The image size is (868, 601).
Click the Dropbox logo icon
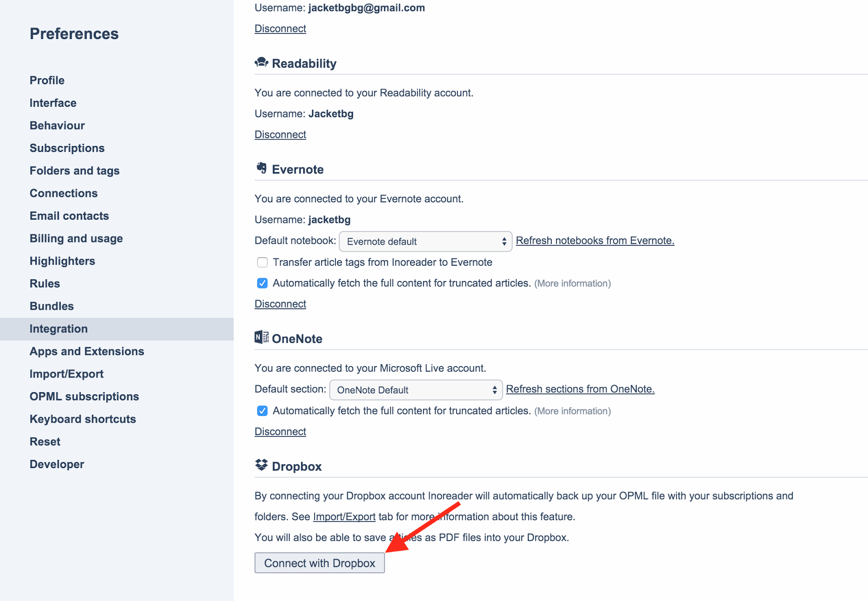click(261, 465)
